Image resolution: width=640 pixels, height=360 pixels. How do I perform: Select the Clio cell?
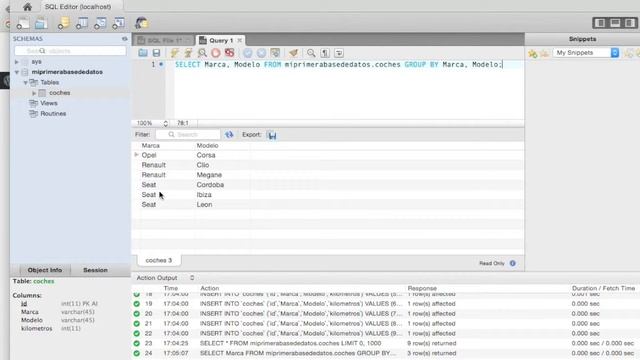pos(203,165)
